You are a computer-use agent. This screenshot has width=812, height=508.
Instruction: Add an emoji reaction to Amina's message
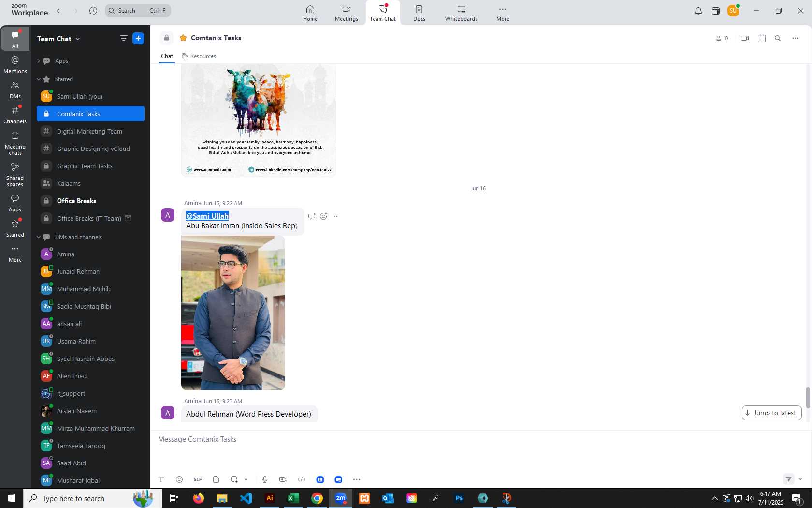(323, 216)
